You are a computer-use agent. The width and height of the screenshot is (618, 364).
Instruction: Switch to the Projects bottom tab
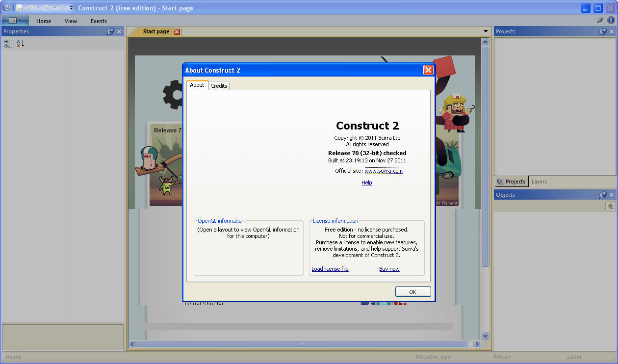click(511, 182)
